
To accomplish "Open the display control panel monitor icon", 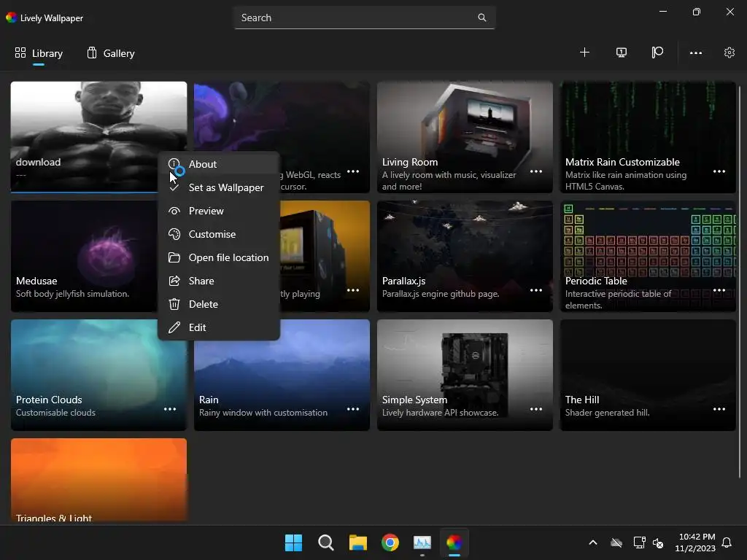I will pyautogui.click(x=622, y=52).
